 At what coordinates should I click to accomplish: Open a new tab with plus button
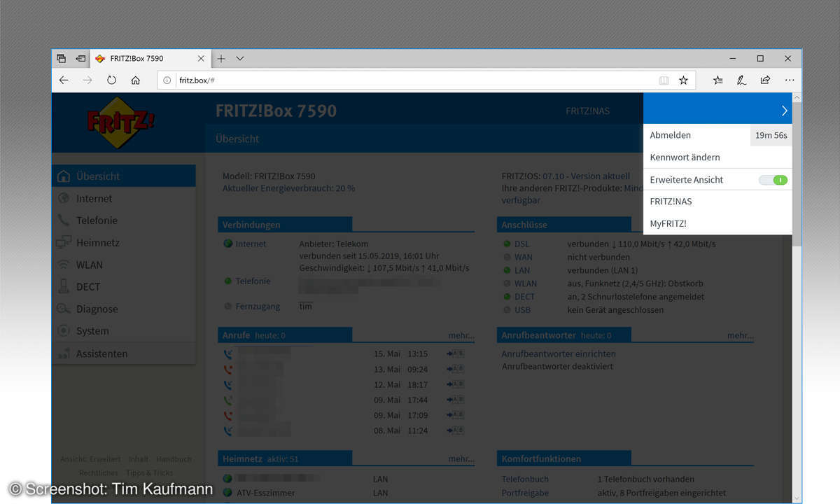tap(220, 59)
